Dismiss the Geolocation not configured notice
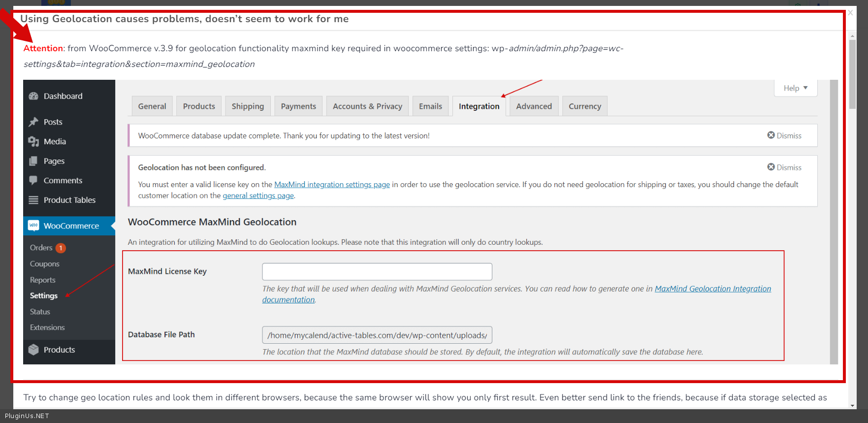 point(784,167)
